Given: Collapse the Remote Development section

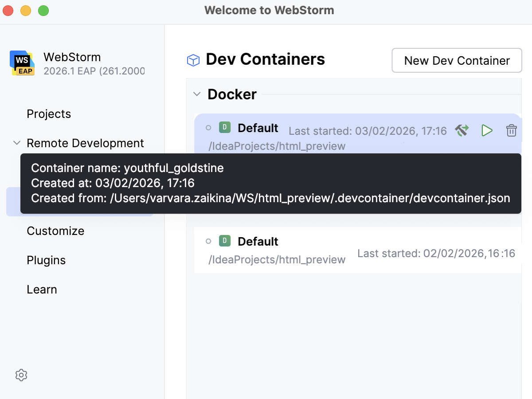Looking at the screenshot, I should (x=16, y=143).
